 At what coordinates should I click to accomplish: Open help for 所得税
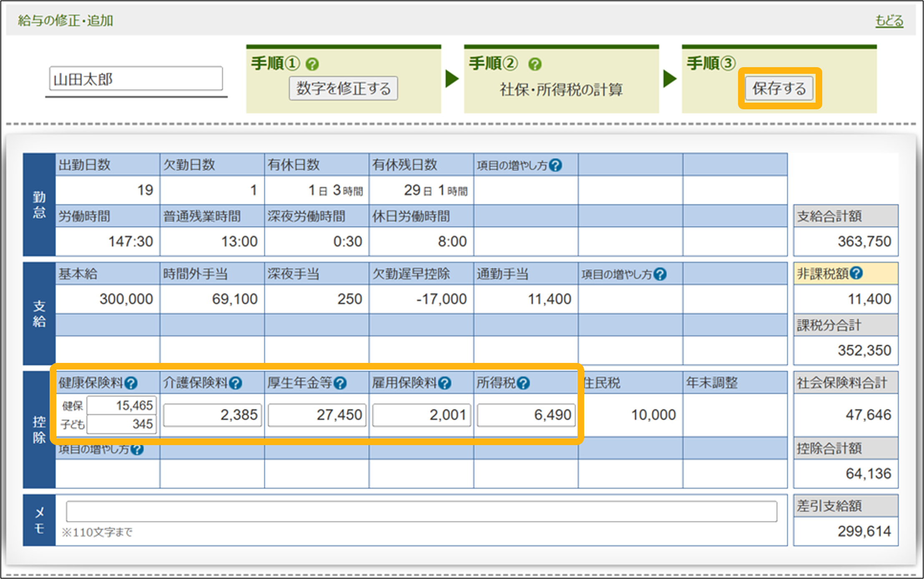(523, 383)
